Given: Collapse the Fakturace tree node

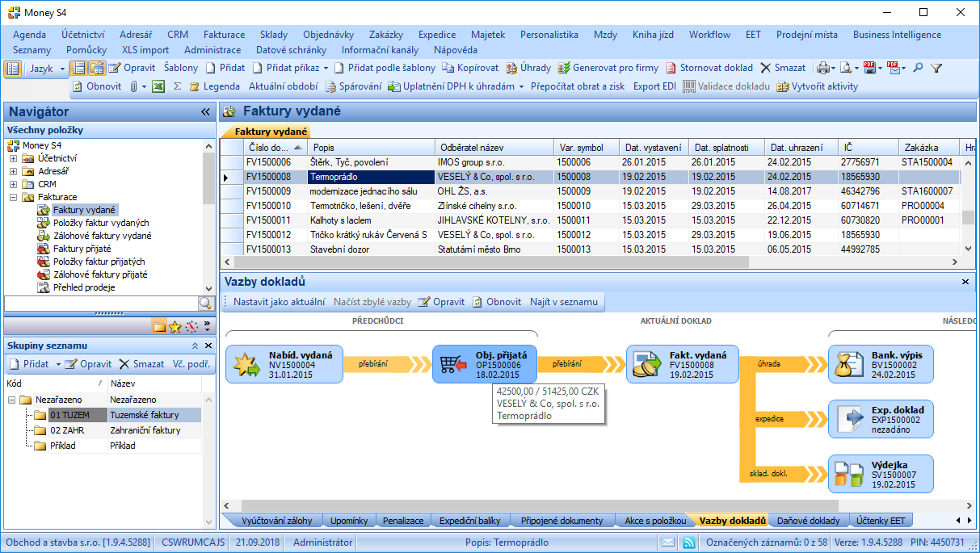Looking at the screenshot, I should 13,197.
